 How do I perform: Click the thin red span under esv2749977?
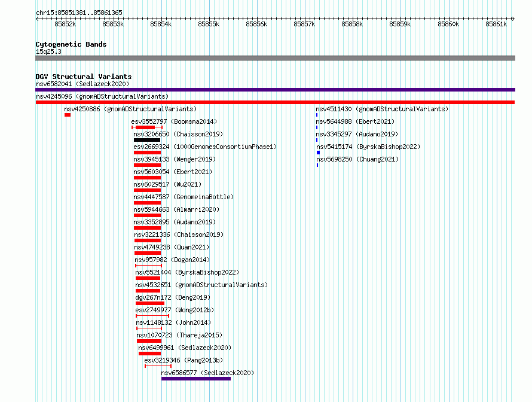click(152, 316)
